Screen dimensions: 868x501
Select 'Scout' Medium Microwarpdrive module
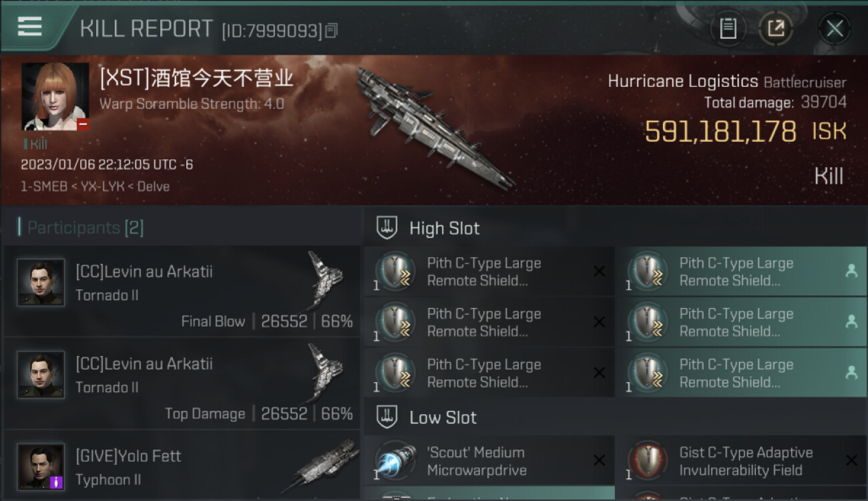point(489,461)
